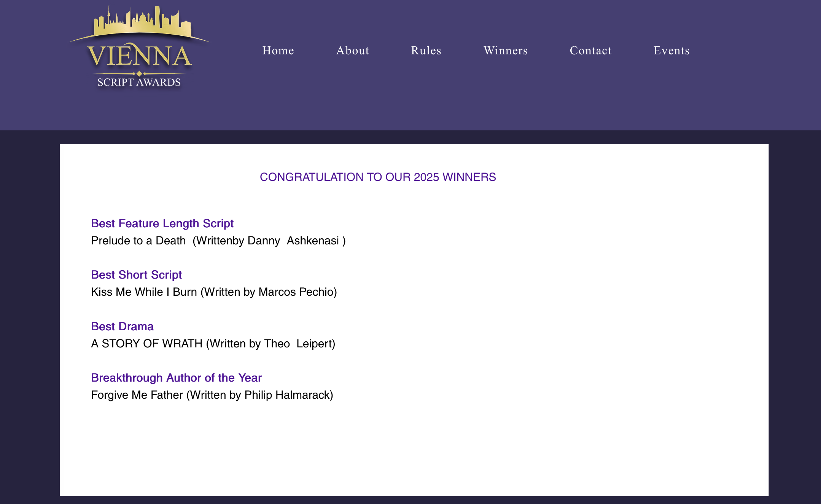Go to the About menu item
The width and height of the screenshot is (821, 504).
353,51
